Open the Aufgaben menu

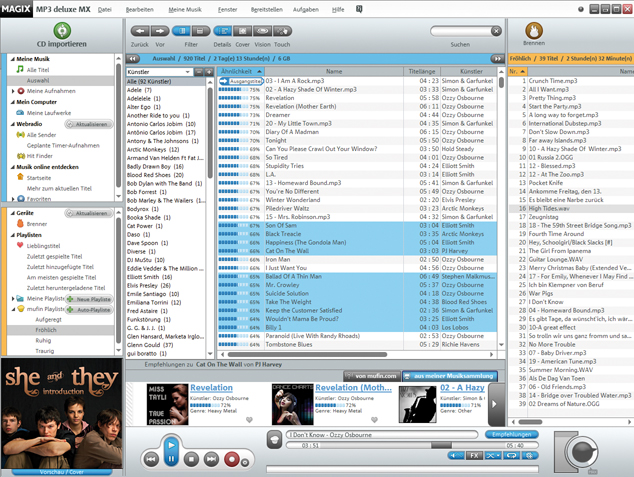306,10
